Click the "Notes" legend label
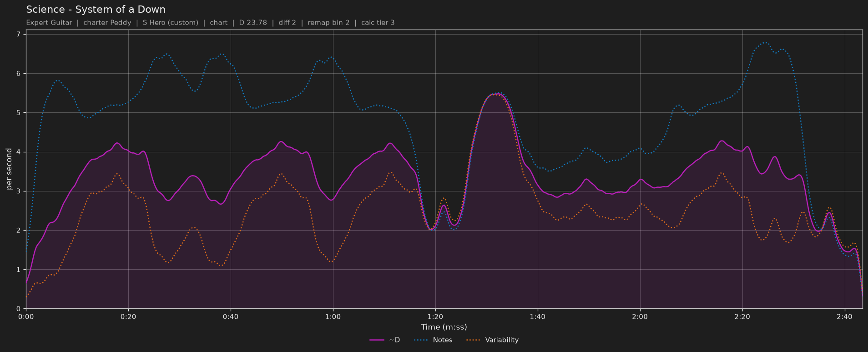The image size is (868, 352). click(x=443, y=340)
